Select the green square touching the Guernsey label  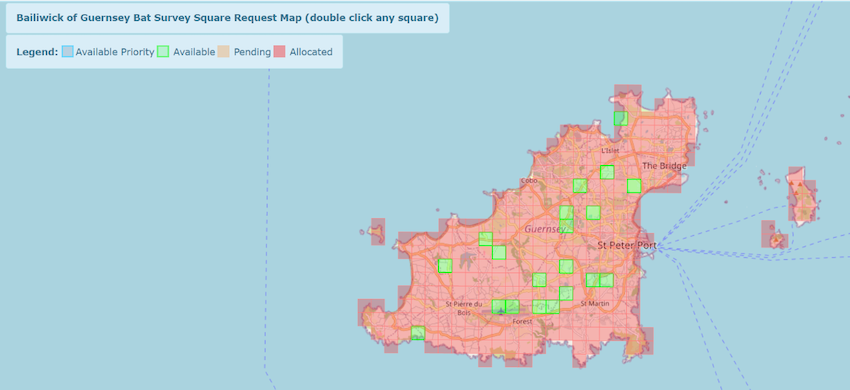coord(566,226)
